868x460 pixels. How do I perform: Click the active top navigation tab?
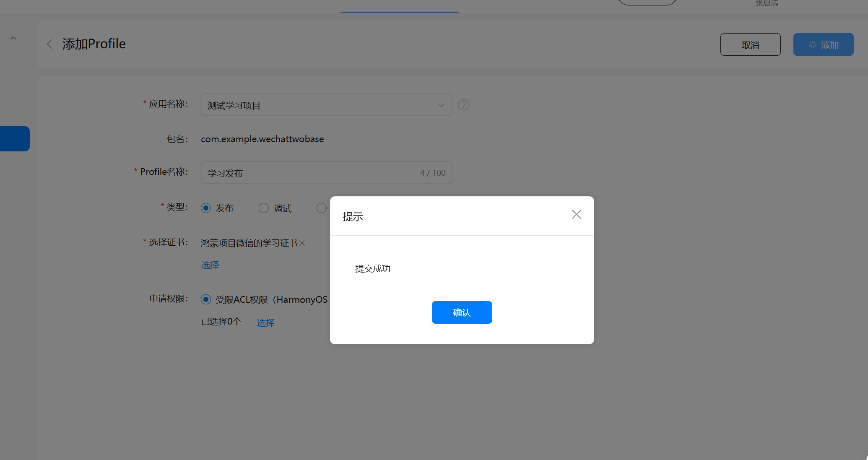(x=400, y=6)
